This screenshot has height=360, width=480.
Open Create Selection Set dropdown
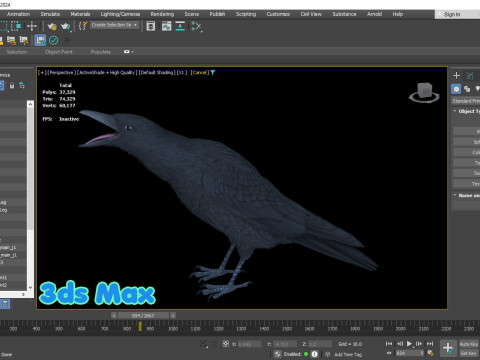pyautogui.click(x=115, y=25)
